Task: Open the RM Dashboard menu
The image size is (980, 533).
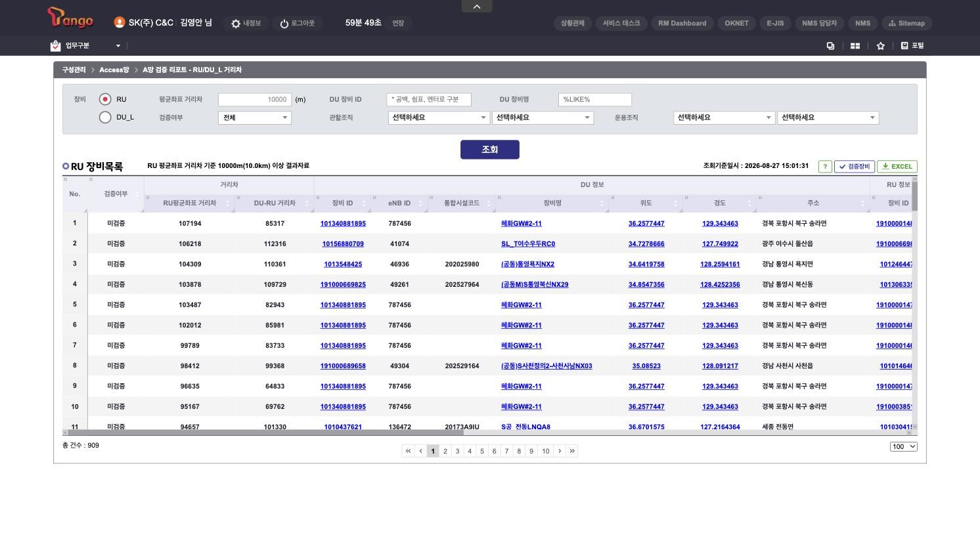Action: click(x=682, y=23)
